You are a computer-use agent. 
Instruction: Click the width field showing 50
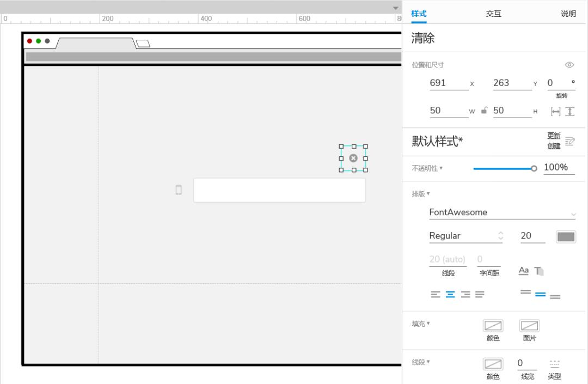pyautogui.click(x=449, y=111)
